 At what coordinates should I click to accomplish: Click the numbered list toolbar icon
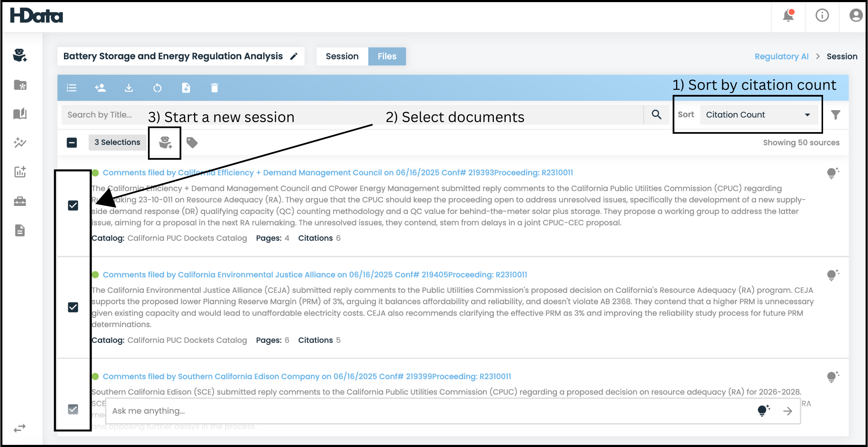pyautogui.click(x=72, y=88)
